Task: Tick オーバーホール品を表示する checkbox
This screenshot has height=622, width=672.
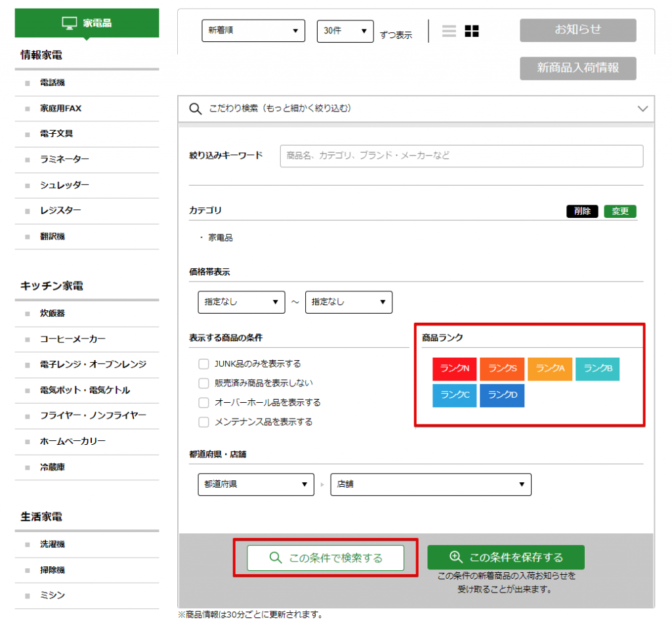Action: coord(203,402)
